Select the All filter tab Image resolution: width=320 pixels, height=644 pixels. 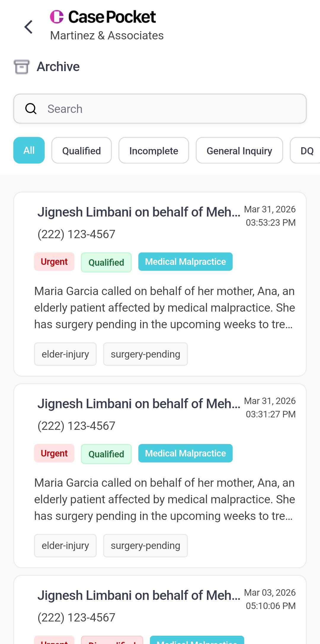pos(29,150)
